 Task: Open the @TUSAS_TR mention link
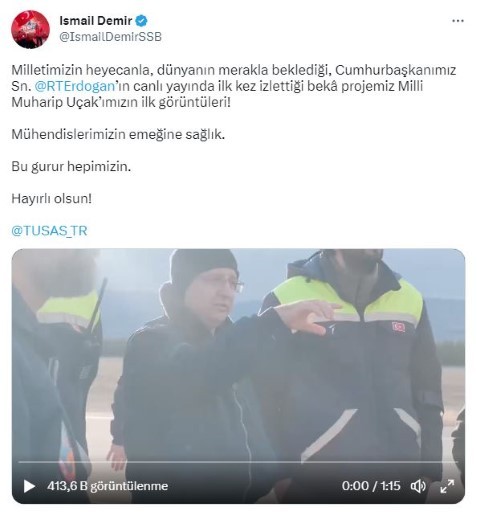click(x=49, y=231)
